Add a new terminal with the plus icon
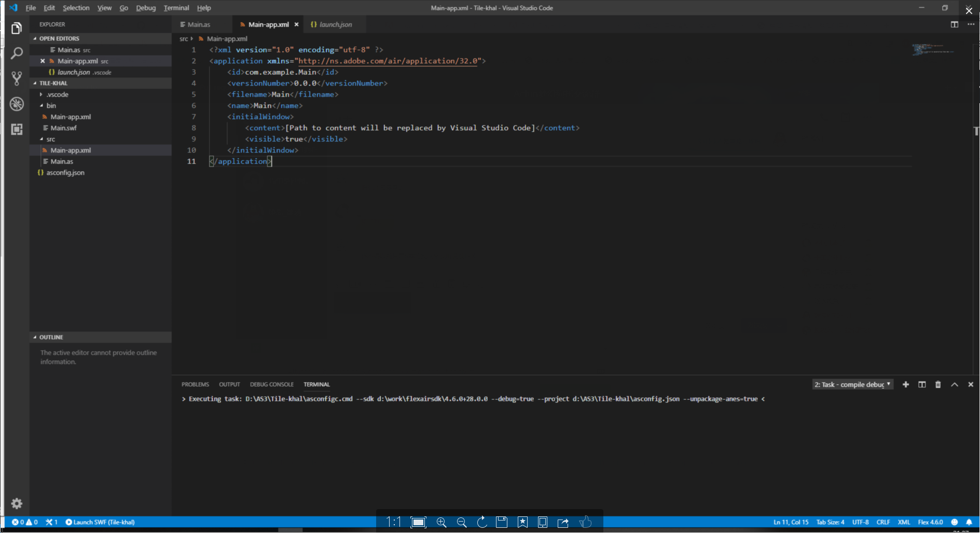 (x=906, y=384)
